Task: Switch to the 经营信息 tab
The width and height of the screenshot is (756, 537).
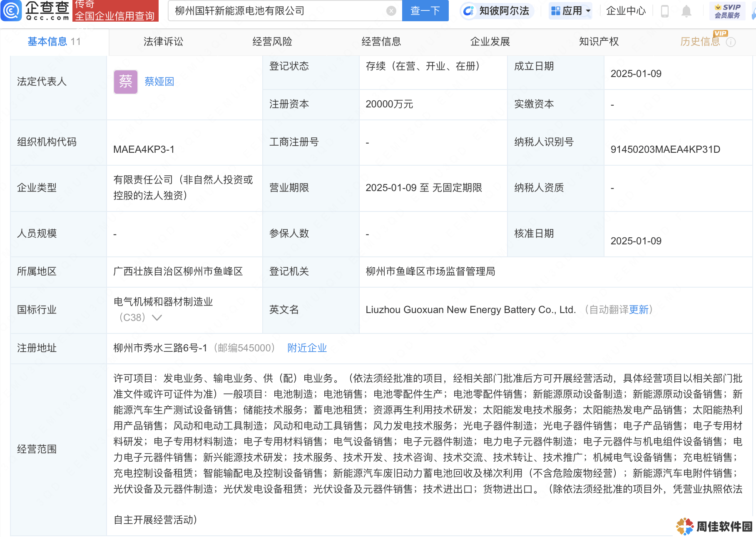Action: 381,42
